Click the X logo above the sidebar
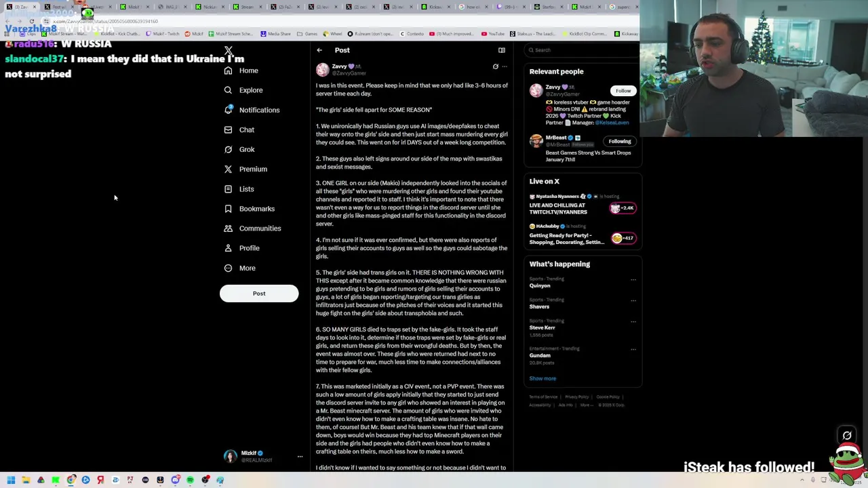 229,51
